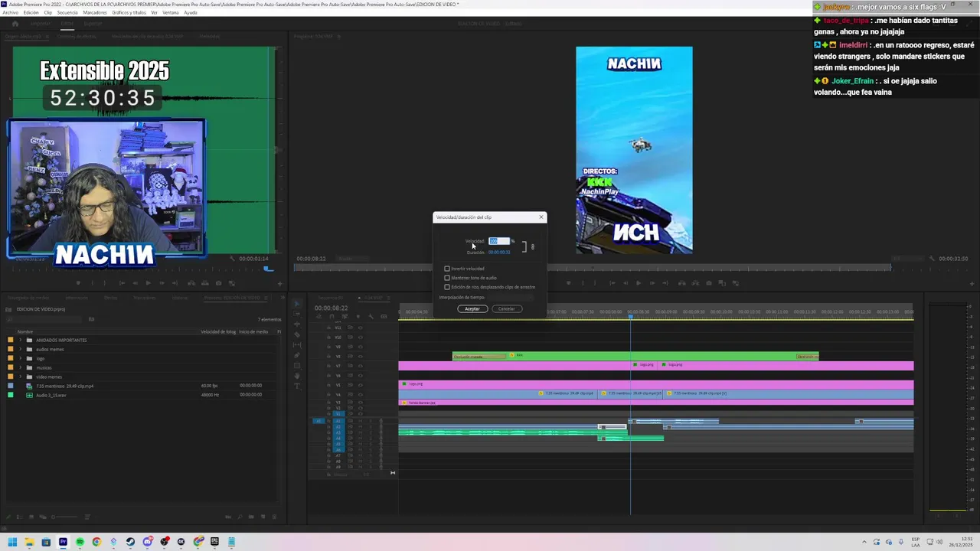Select the Track Select Forward tool
Image resolution: width=980 pixels, height=551 pixels.
(x=297, y=314)
